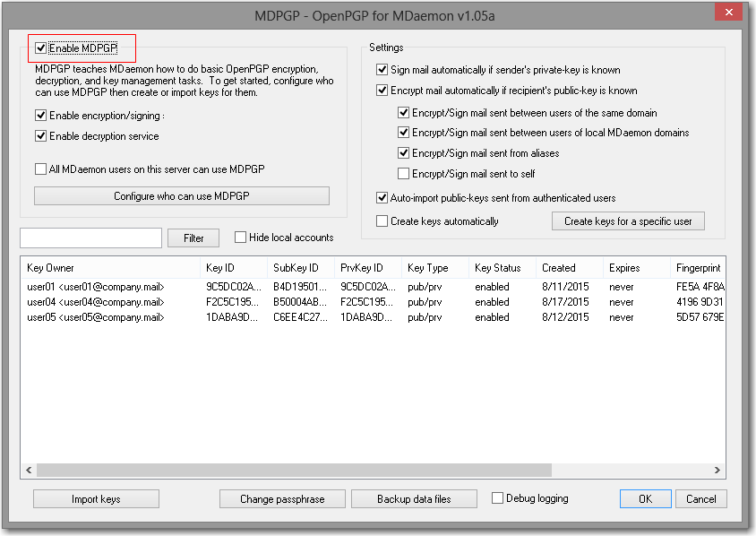Enable Encrypt/Sign mail sent to self
The height and width of the screenshot is (536, 756).
coord(403,172)
